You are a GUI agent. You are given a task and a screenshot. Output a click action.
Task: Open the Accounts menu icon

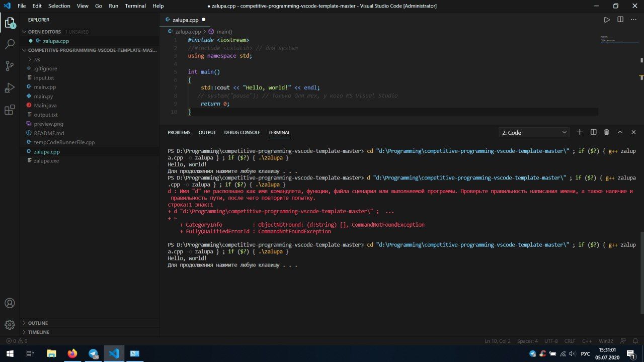(x=10, y=303)
